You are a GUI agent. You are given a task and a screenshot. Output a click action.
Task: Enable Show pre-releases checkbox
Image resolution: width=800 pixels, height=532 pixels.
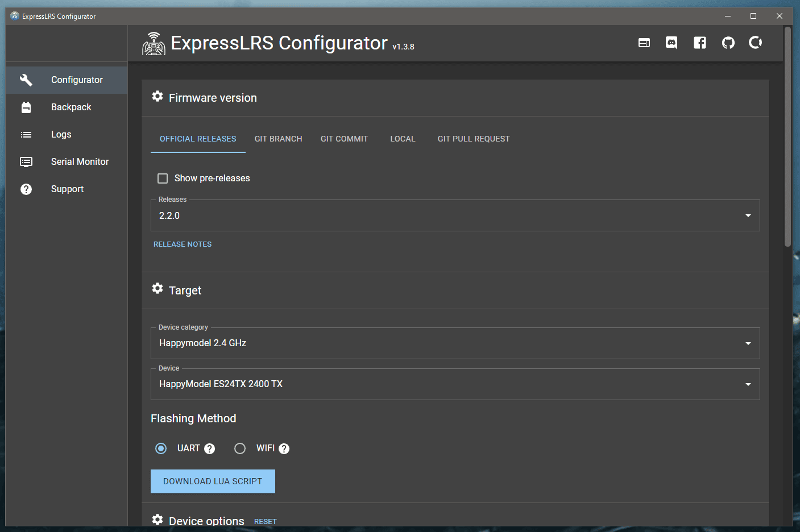[163, 178]
